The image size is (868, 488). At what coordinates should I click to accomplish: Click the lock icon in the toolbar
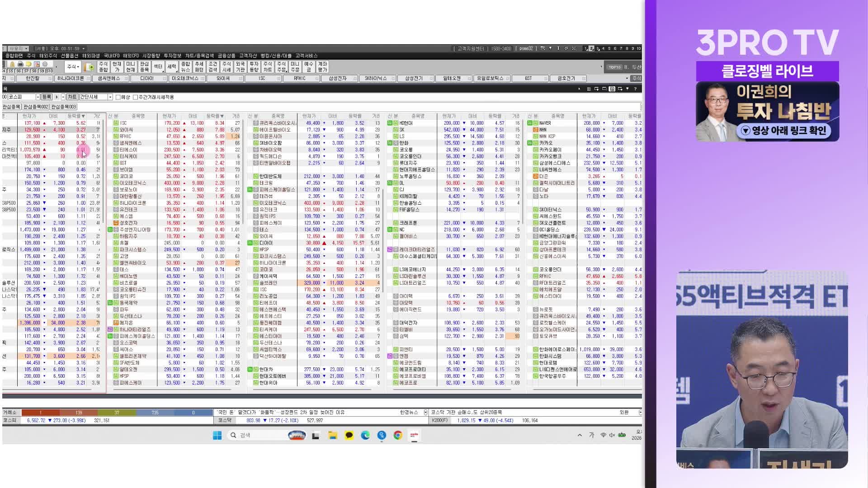[12, 64]
